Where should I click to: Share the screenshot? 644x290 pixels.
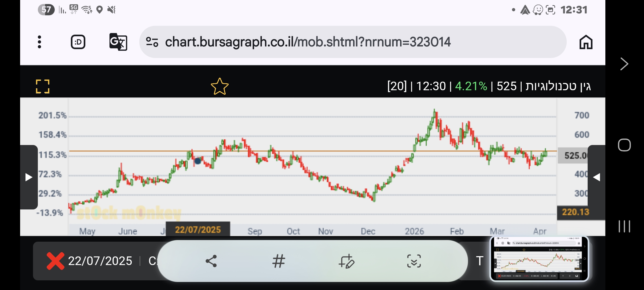click(211, 261)
